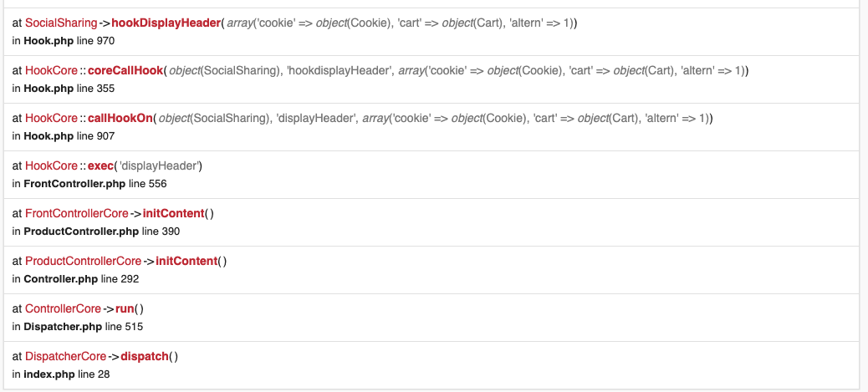The width and height of the screenshot is (868, 392).
Task: Select the callHookOn method name
Action: click(x=120, y=118)
